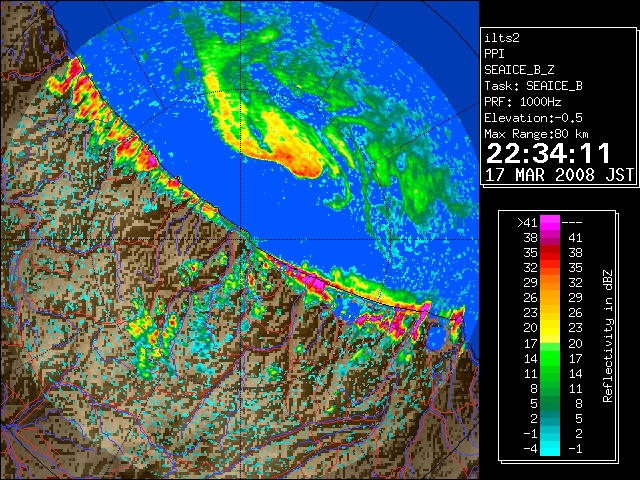
Task: Click the 'Max Range:80 km' line
Action: coord(536,134)
